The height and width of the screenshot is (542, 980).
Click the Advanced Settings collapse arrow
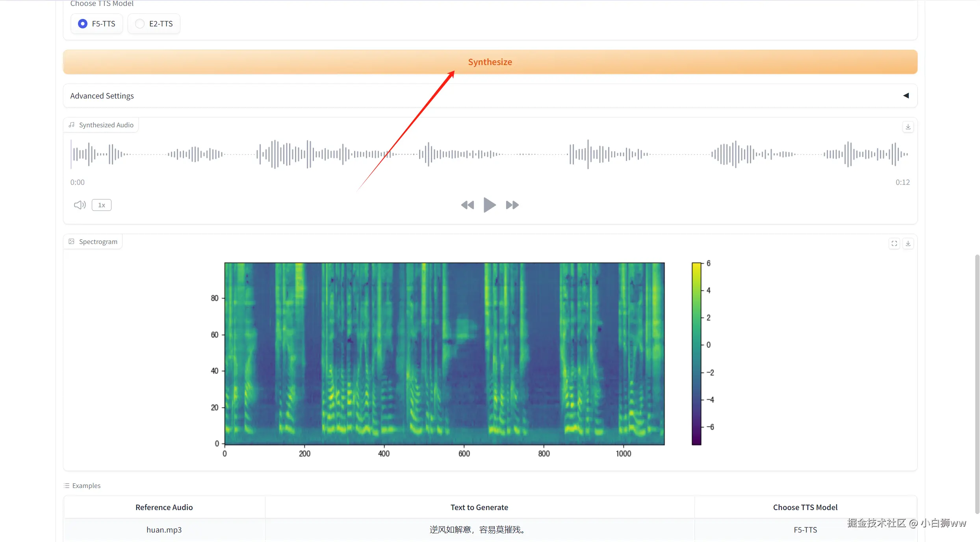906,96
